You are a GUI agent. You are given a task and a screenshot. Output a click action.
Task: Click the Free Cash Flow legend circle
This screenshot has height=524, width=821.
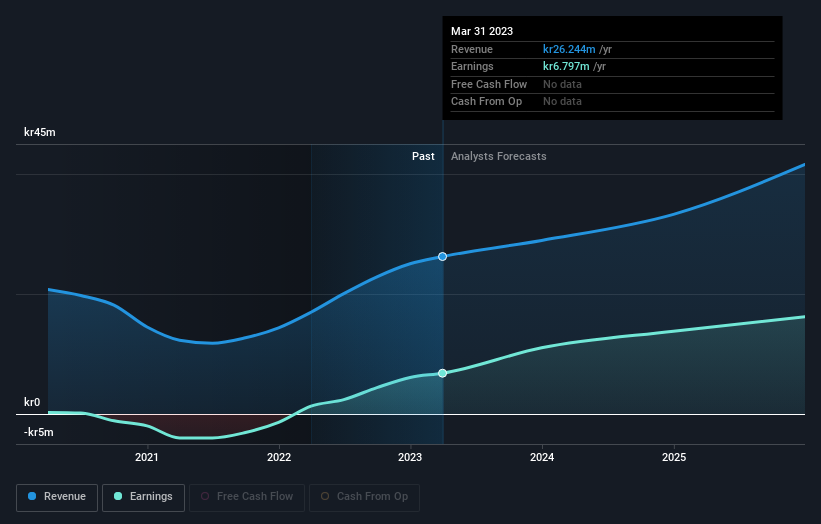pyautogui.click(x=205, y=496)
